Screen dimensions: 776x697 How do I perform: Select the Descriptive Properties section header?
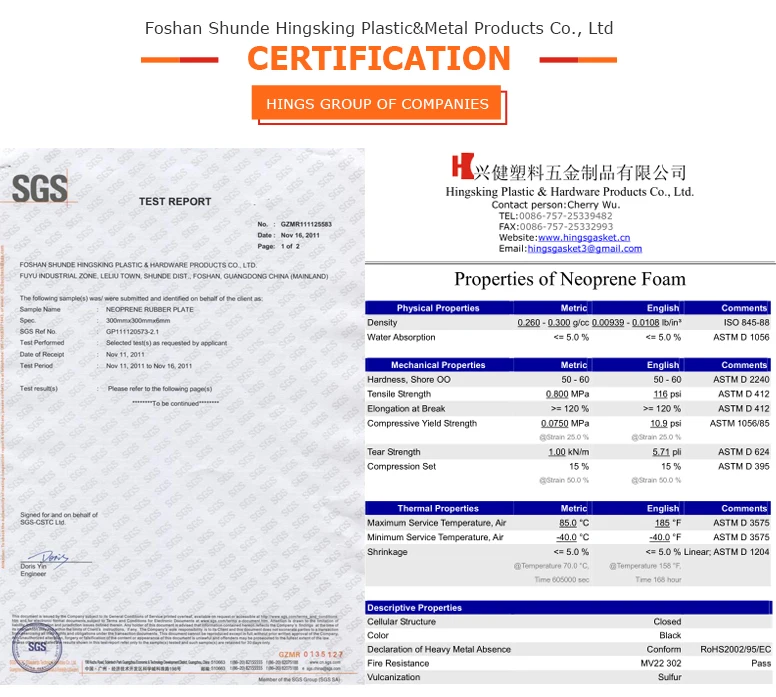[x=414, y=607]
